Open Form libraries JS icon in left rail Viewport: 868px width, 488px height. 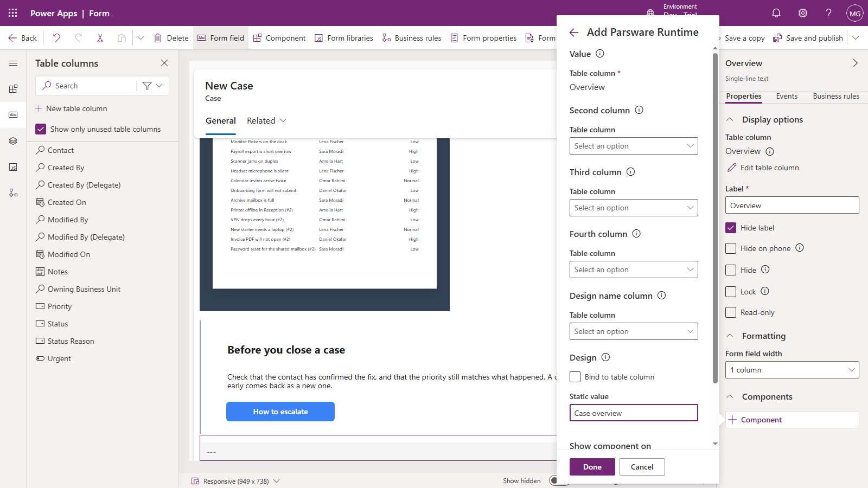(13, 167)
